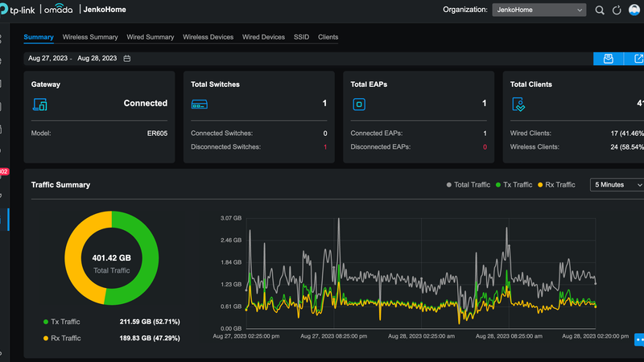Click the calendar icon beside date range

[127, 59]
